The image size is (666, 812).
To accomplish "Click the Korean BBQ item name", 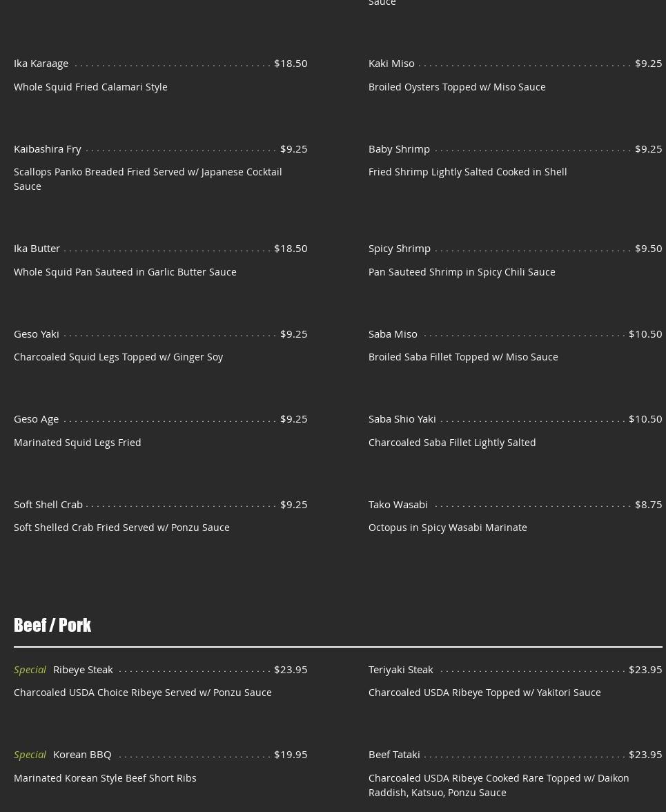I will pyautogui.click(x=82, y=755).
